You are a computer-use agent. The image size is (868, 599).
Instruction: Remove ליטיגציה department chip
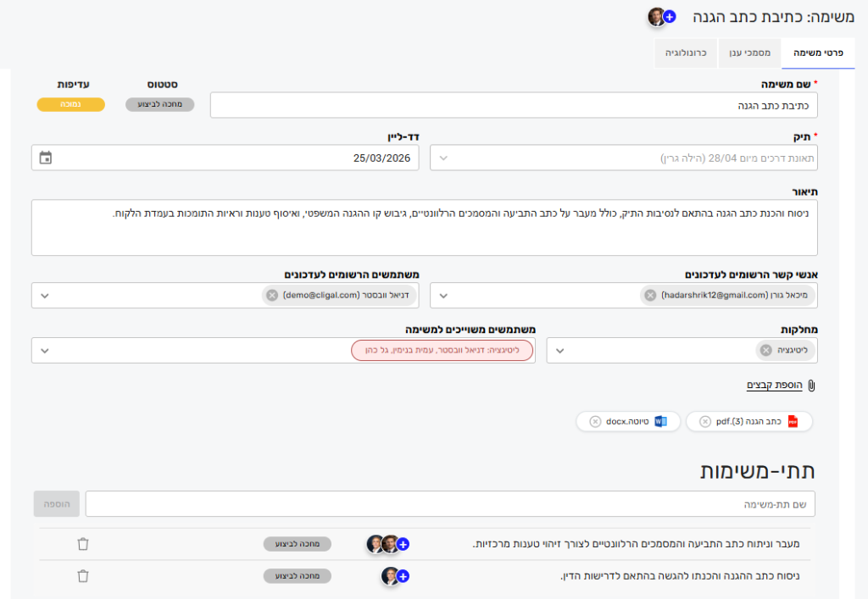pos(765,351)
